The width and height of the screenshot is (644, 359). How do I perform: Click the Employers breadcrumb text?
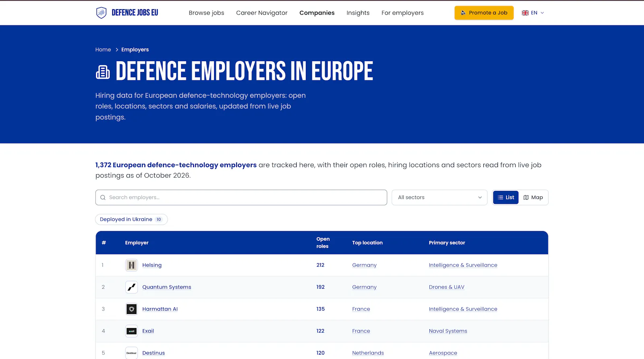click(135, 50)
